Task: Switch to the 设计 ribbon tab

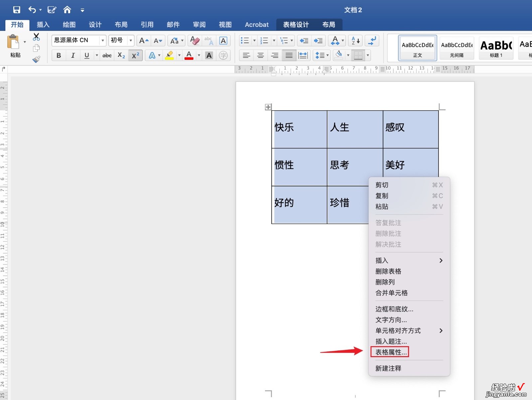Action: [95, 25]
